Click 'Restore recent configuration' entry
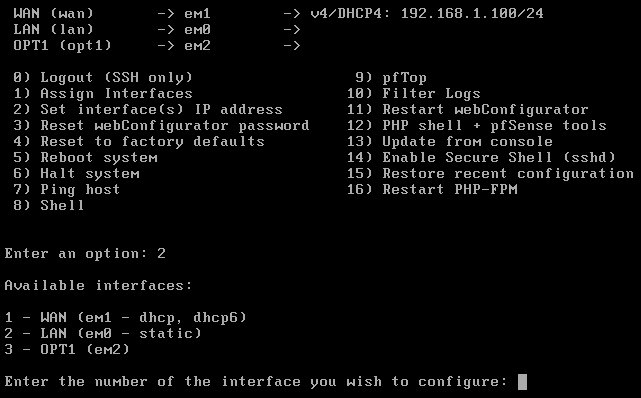This screenshot has width=641, height=398. click(490, 174)
